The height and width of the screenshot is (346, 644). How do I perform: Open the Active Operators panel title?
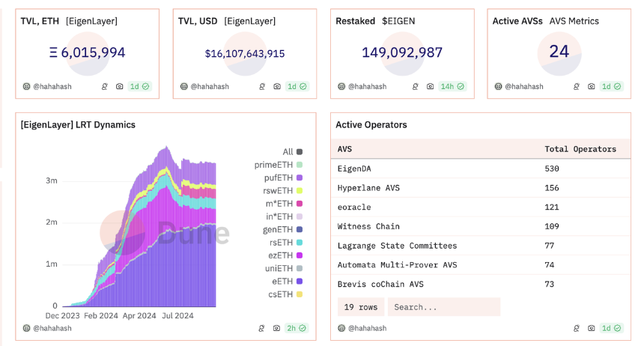coord(371,124)
